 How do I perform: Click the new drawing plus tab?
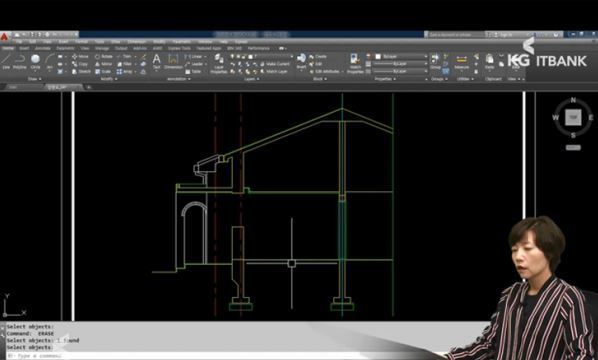pyautogui.click(x=88, y=87)
